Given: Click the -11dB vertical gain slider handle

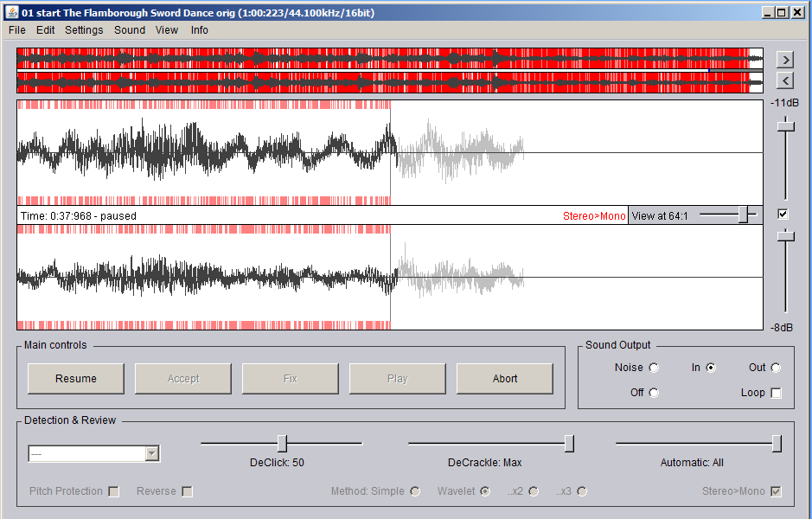Looking at the screenshot, I should [x=785, y=125].
